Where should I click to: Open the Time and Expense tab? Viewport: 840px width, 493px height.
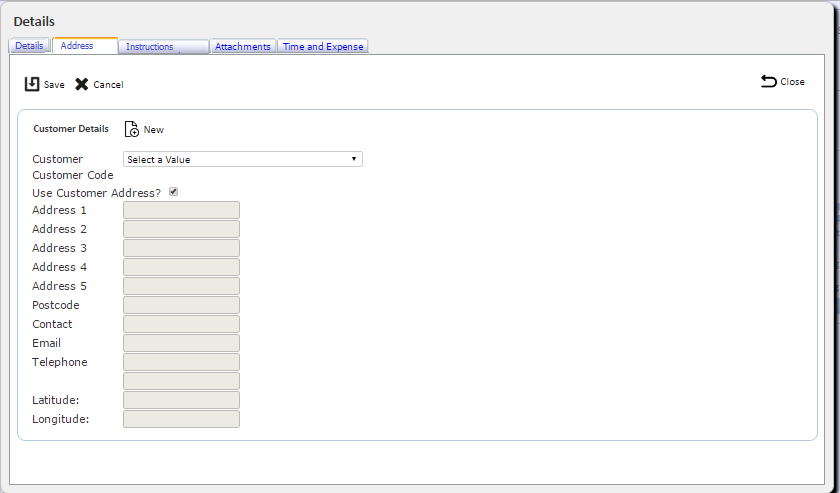pos(322,47)
